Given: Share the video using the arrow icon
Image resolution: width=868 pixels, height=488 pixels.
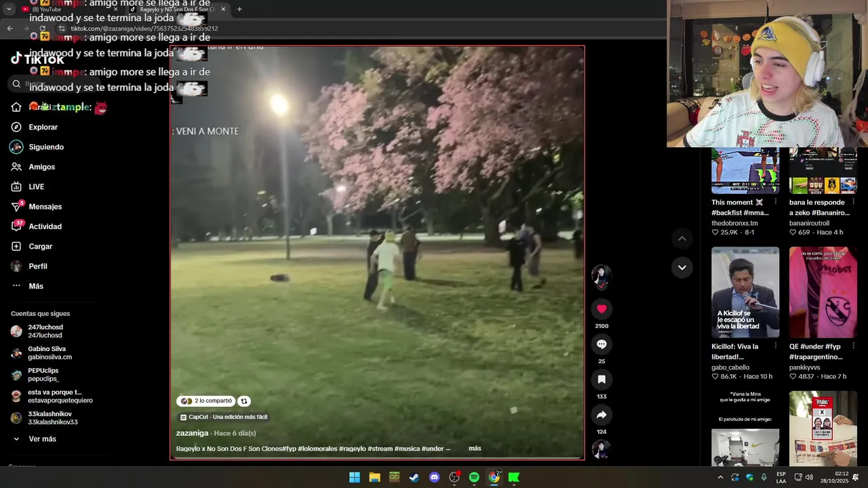Looking at the screenshot, I should 601,415.
